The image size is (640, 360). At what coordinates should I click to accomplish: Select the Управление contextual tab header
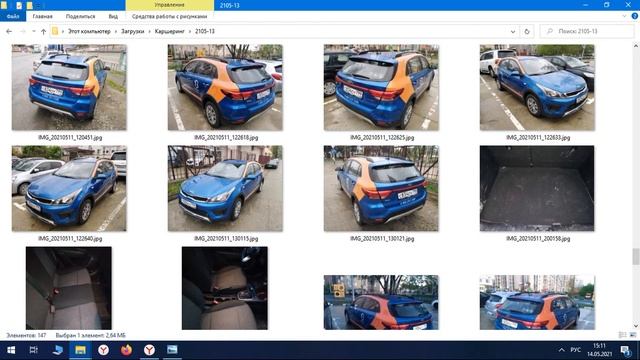click(169, 5)
